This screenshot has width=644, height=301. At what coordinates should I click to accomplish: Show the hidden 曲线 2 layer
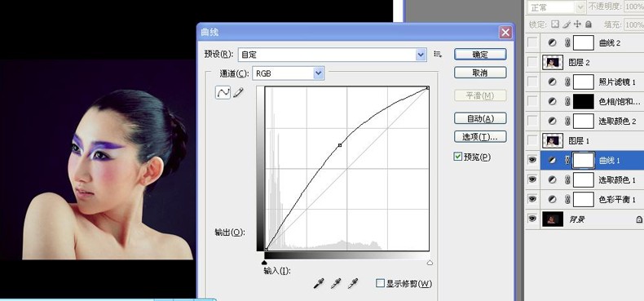[532, 42]
